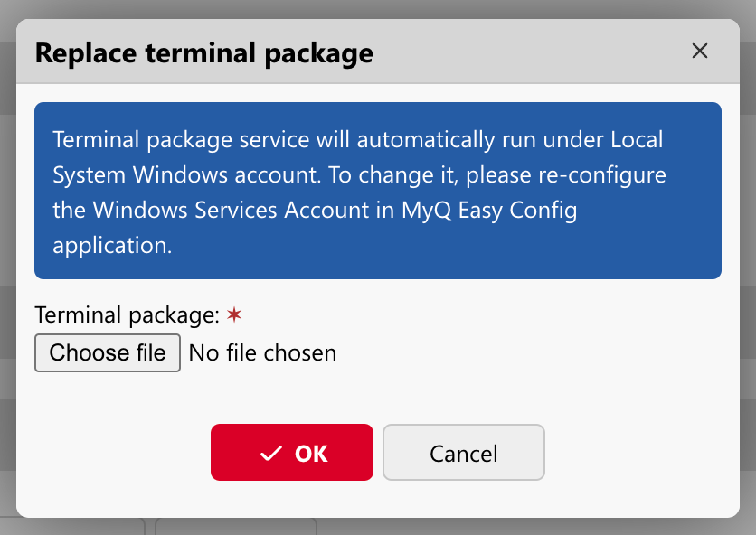Click the "Local" word in the banner
Image resolution: width=756 pixels, height=535 pixels.
(x=637, y=141)
